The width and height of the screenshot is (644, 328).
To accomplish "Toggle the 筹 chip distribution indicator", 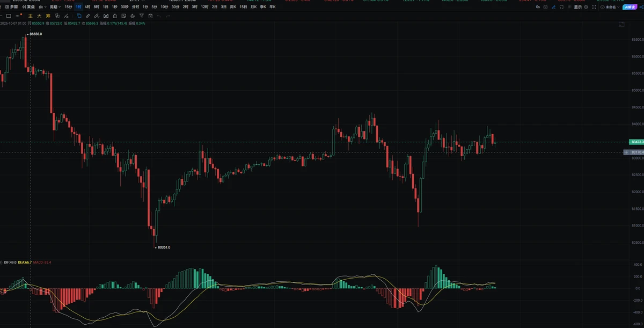I will click(48, 16).
